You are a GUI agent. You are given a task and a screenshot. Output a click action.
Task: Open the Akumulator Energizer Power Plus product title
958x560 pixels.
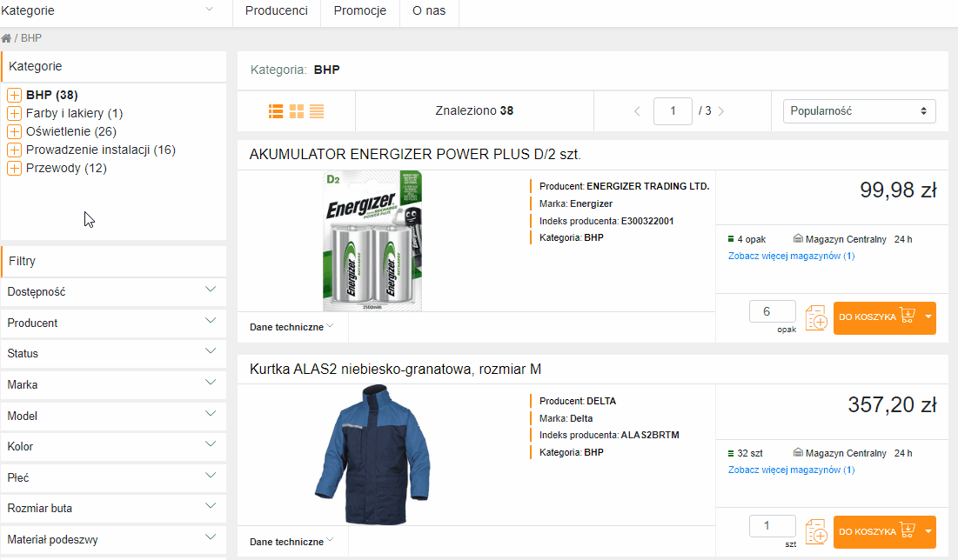[415, 155]
